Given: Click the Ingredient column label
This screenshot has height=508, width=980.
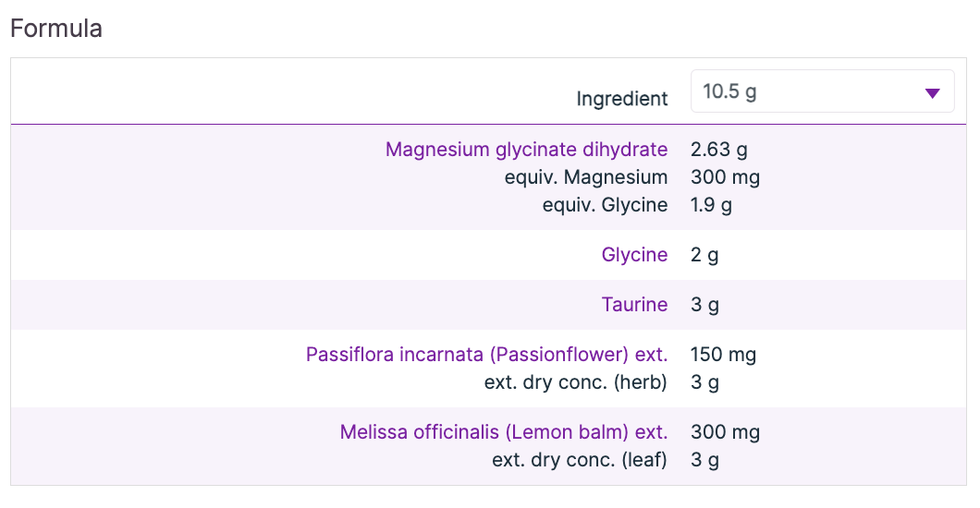Looking at the screenshot, I should pyautogui.click(x=621, y=99).
